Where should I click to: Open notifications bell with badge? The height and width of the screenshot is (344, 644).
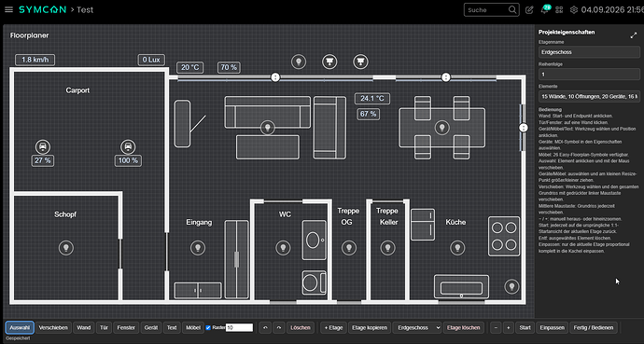pyautogui.click(x=545, y=10)
